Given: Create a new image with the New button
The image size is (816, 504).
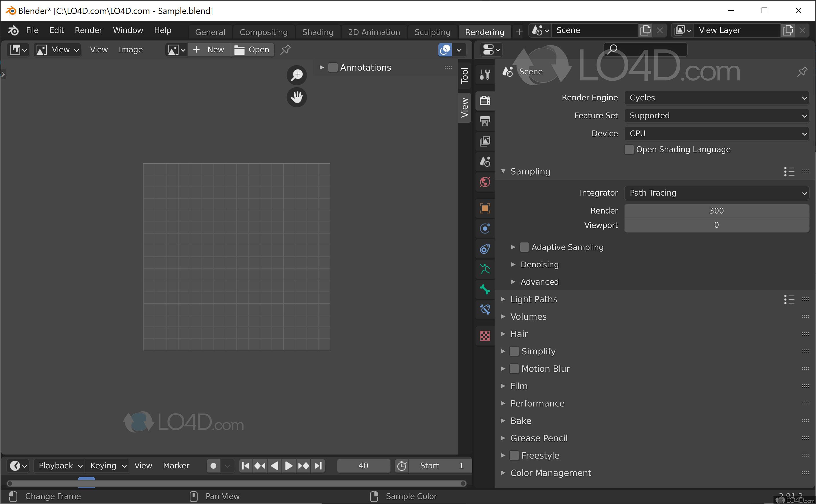Looking at the screenshot, I should click(209, 49).
